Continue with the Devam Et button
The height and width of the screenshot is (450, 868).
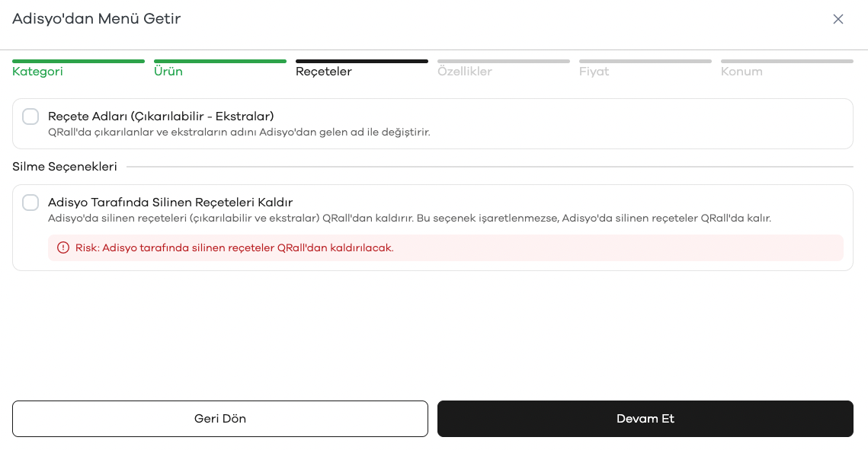click(645, 419)
